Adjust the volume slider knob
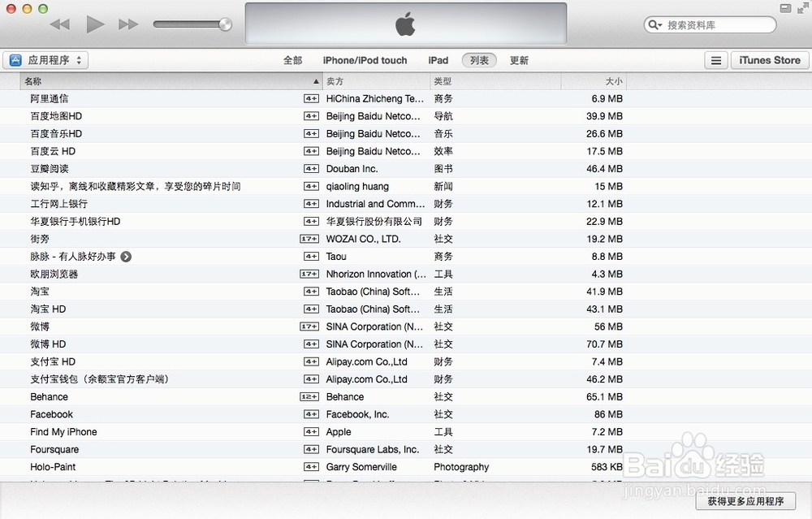812x519 pixels. 225,24
